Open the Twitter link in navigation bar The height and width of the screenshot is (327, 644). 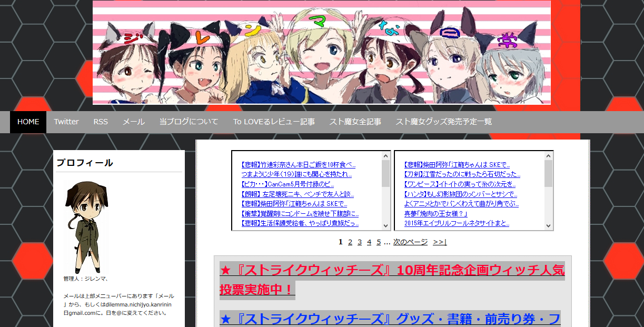66,122
